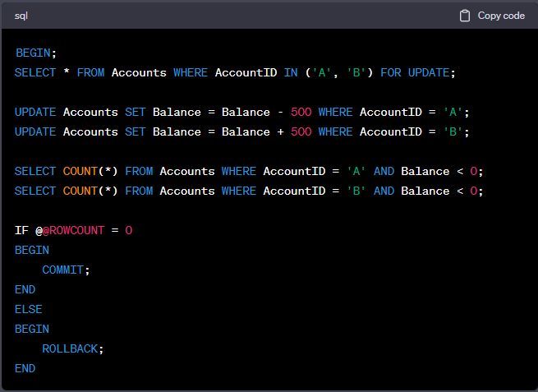Click the "ROLLBACK;" statement
This screenshot has width=538, height=392.
(x=73, y=348)
